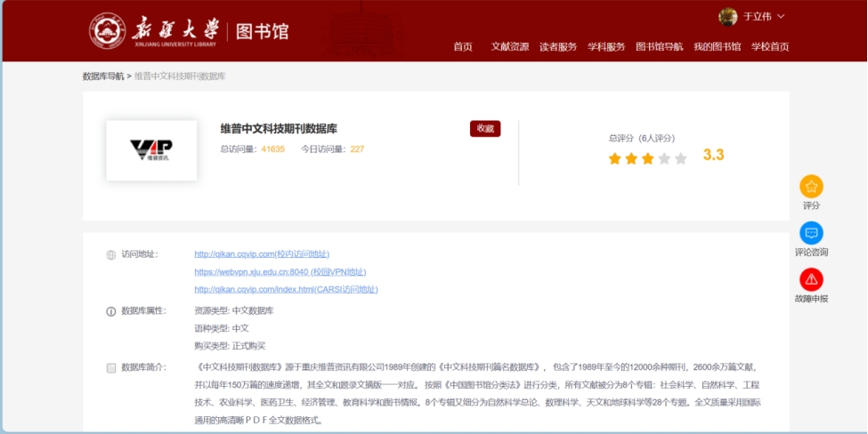Open the CARSI访问地址 link
868x434 pixels.
click(286, 290)
